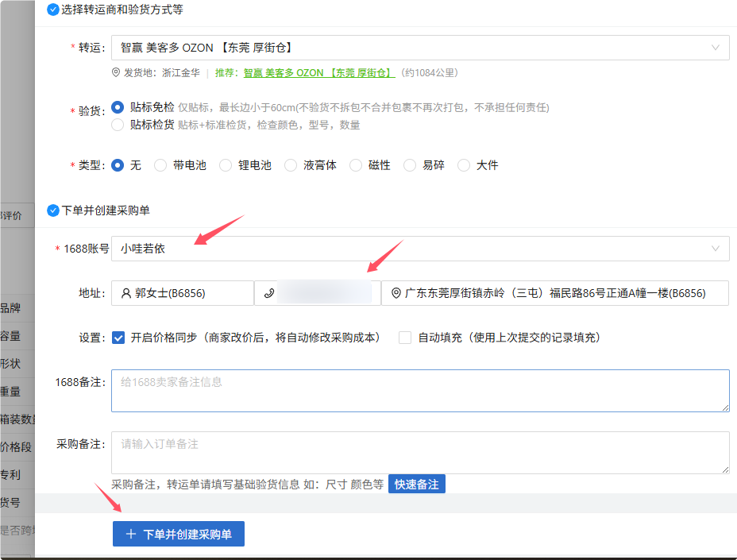Click the 郭女士(B6856) contact name field
Image resolution: width=737 pixels, height=560 pixels.
tap(183, 293)
